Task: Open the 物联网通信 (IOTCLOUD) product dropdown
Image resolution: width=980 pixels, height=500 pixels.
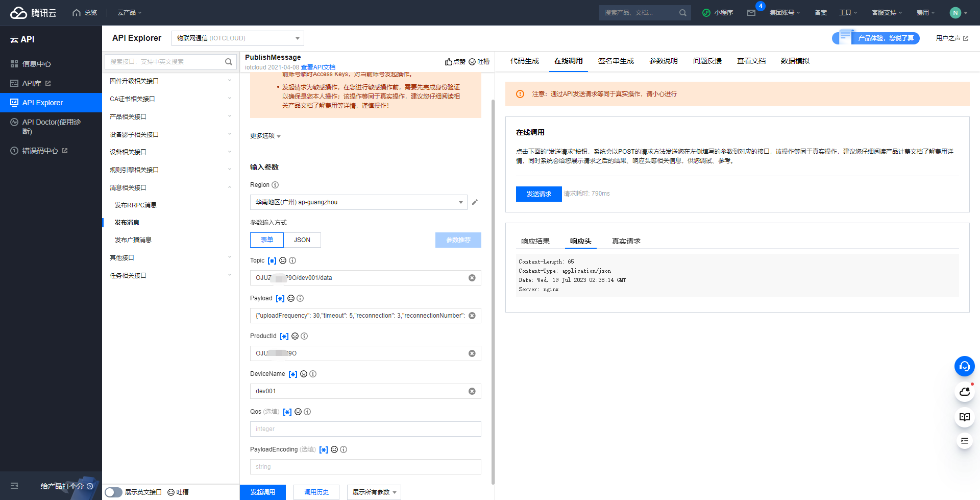Action: pyautogui.click(x=238, y=38)
